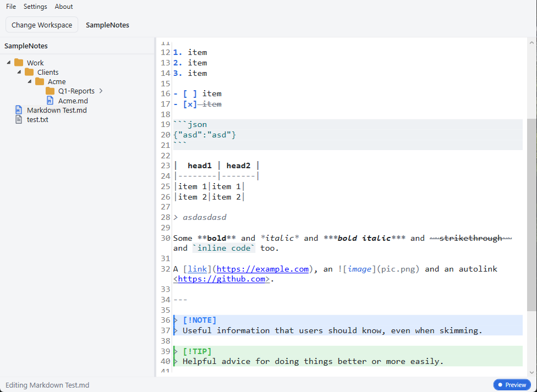Open the File menu
Viewport: 537px width, 392px height.
point(11,7)
